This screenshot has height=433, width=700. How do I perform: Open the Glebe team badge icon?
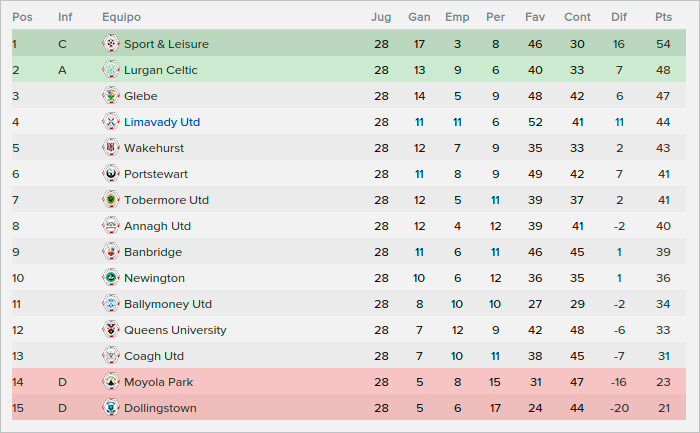click(x=111, y=96)
